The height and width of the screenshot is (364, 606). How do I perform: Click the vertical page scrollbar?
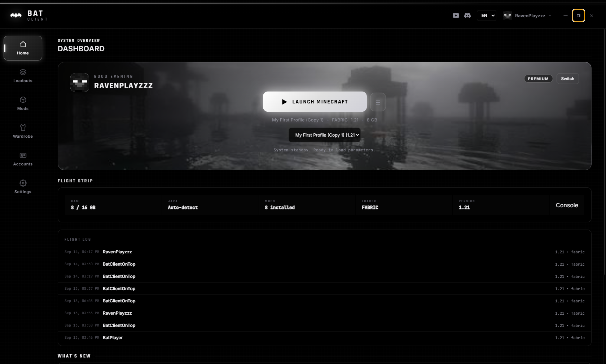[x=605, y=151]
